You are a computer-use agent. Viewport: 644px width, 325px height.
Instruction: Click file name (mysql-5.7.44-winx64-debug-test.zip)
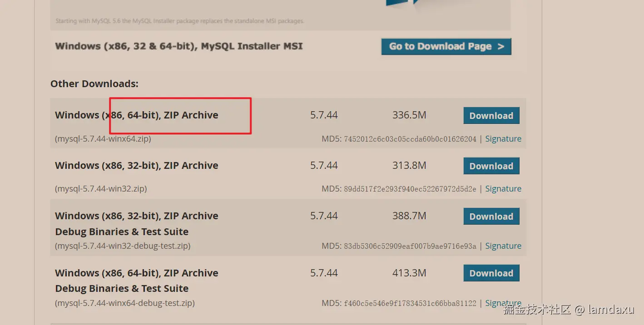click(x=125, y=303)
